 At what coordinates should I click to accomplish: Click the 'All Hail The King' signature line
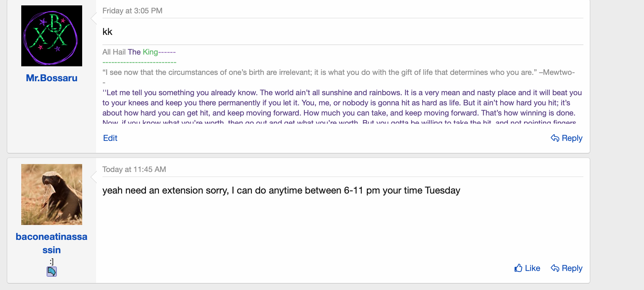pos(139,52)
